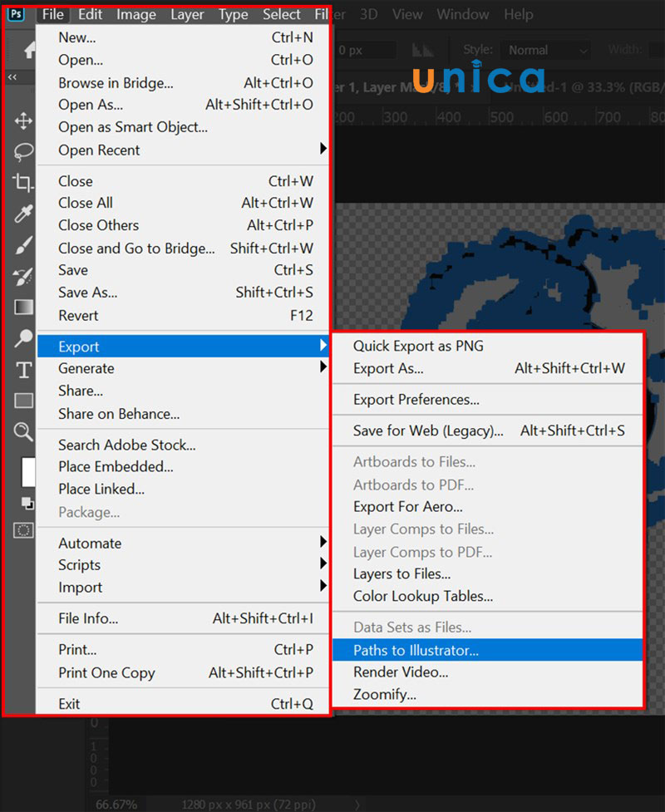
Task: Pick the Eyedropper tool
Action: tap(23, 214)
